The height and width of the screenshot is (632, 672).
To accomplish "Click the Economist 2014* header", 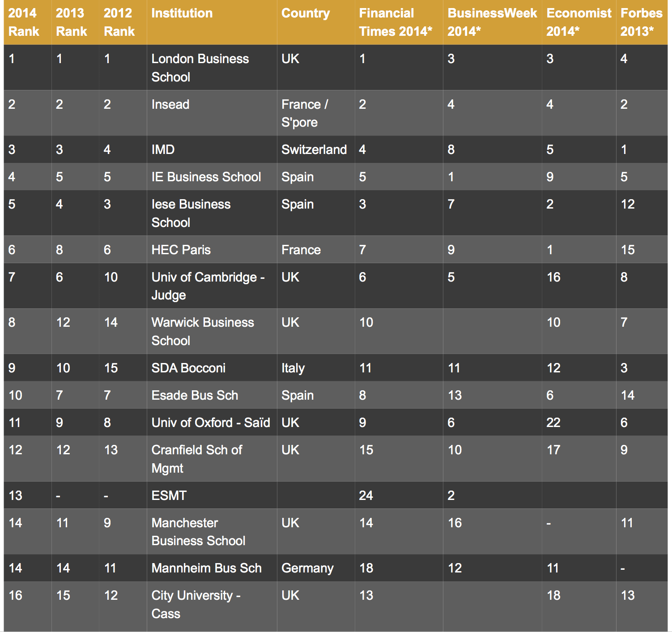I will click(579, 22).
